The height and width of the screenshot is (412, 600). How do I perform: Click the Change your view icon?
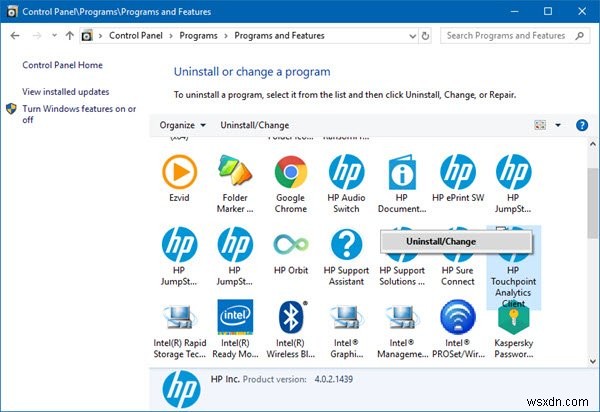(x=540, y=125)
